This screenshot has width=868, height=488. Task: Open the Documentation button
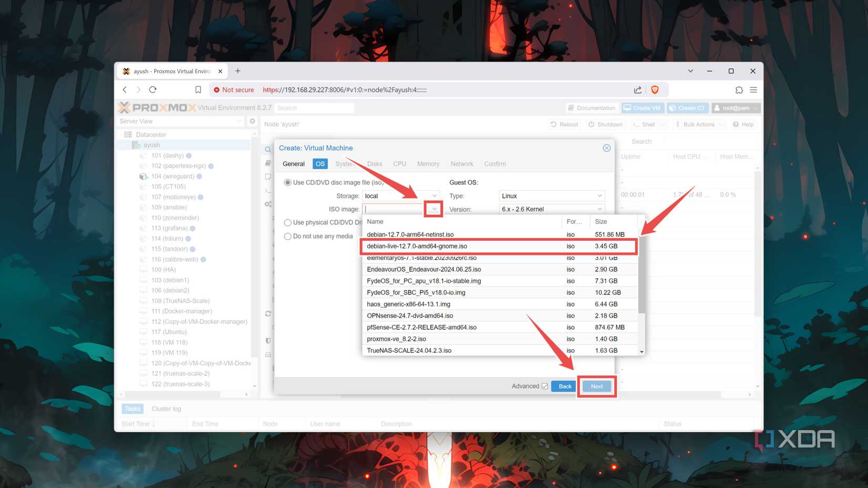pos(591,108)
